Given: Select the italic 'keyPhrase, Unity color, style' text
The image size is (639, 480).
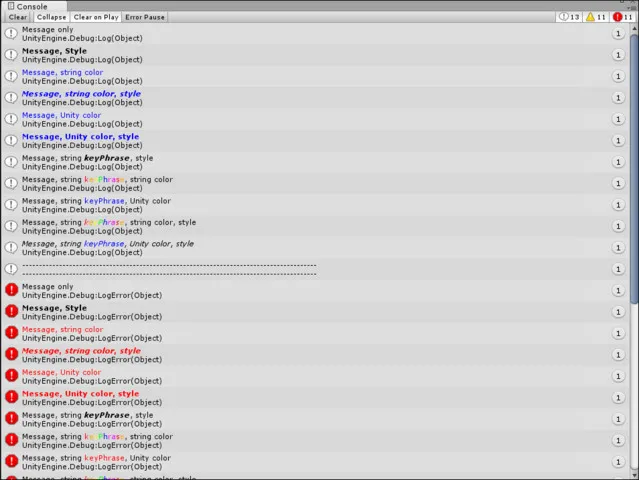Looking at the screenshot, I should pos(108,244).
